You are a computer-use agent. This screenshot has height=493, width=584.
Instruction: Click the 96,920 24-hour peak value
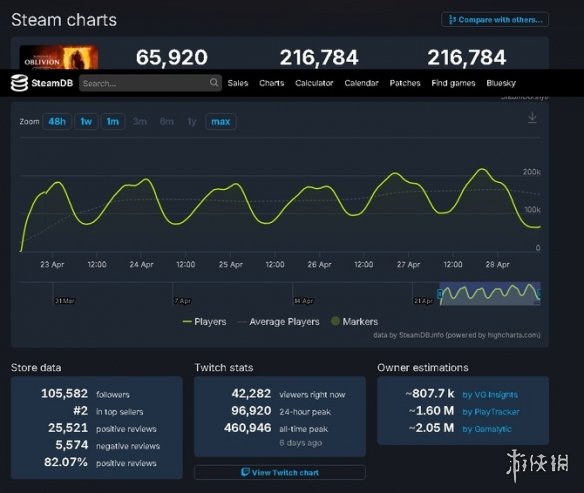(x=251, y=411)
